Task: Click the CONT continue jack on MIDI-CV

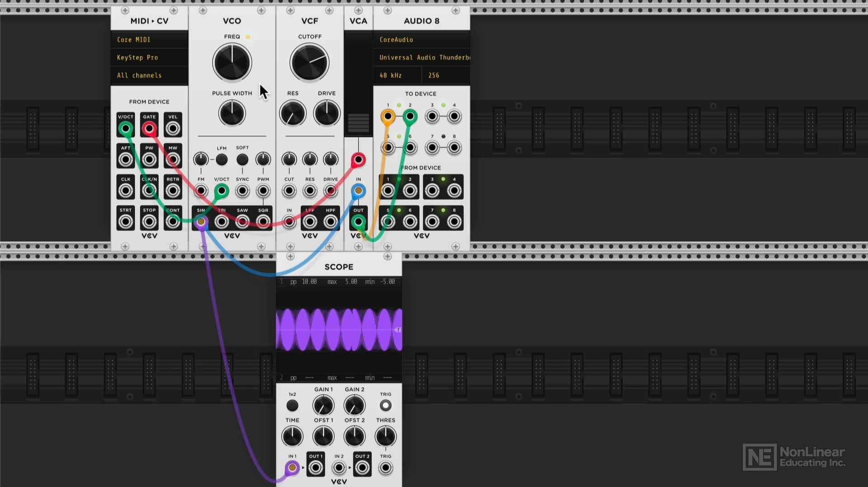Action: click(x=173, y=222)
